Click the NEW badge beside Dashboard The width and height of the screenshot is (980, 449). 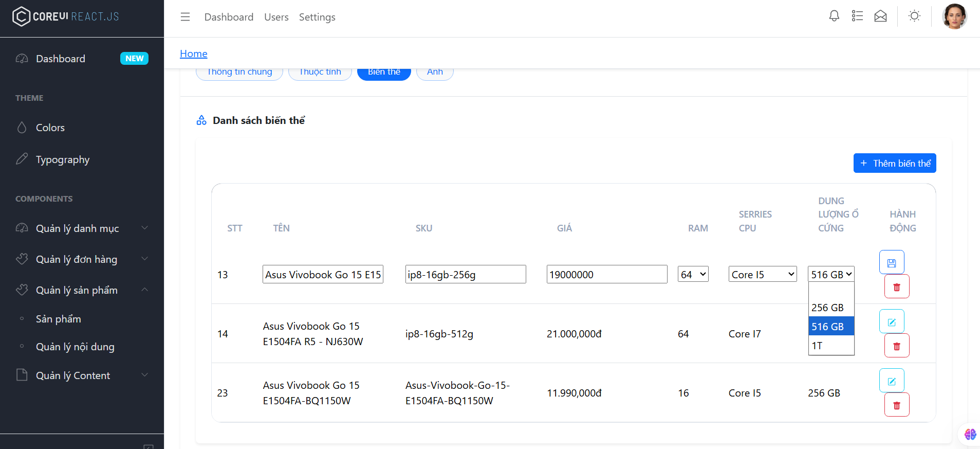point(134,59)
